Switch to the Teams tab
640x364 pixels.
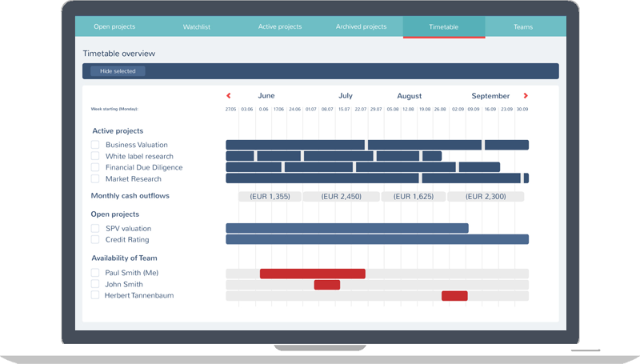523,27
